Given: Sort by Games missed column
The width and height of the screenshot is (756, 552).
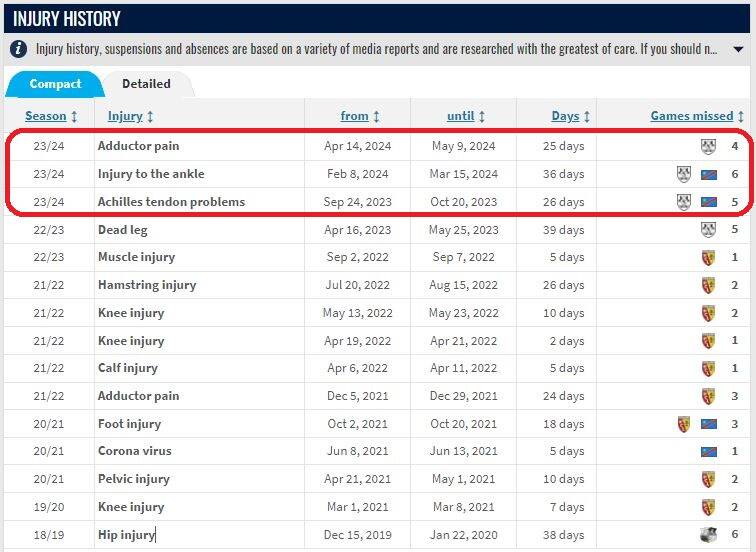Looking at the screenshot, I should pyautogui.click(x=697, y=116).
